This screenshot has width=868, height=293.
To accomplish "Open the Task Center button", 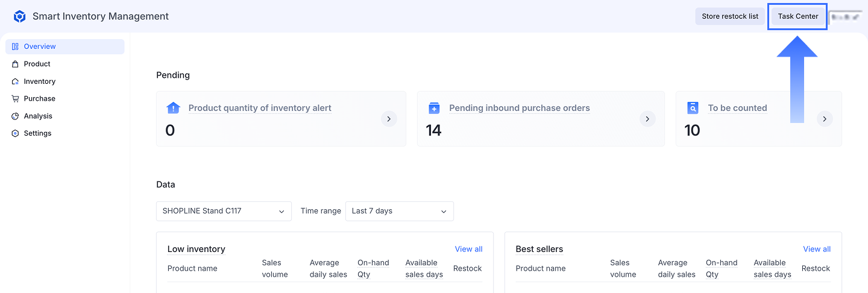I will 797,16.
